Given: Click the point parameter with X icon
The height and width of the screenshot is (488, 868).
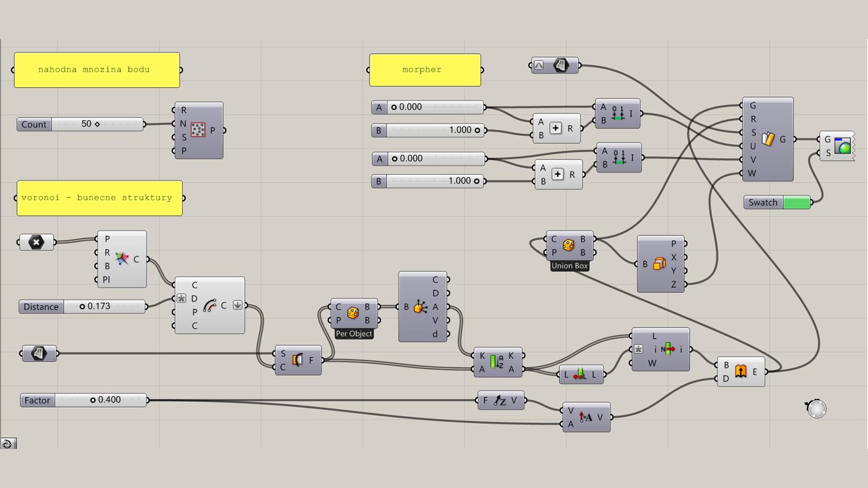Looking at the screenshot, I should (x=36, y=242).
